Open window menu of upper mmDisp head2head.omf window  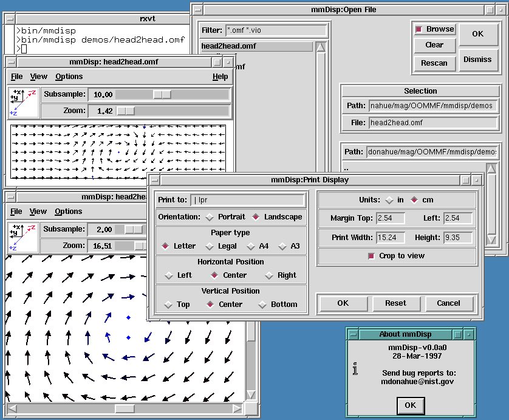pyautogui.click(x=11, y=62)
